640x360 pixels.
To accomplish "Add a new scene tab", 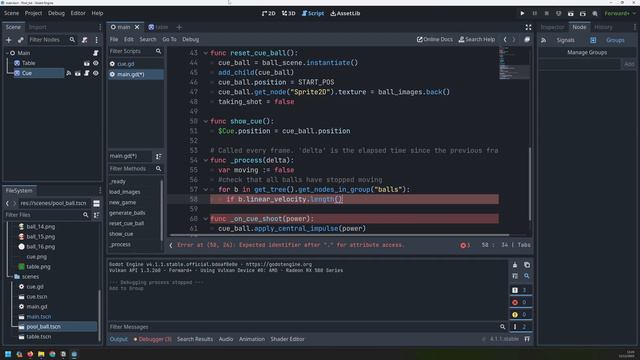I will [179, 27].
